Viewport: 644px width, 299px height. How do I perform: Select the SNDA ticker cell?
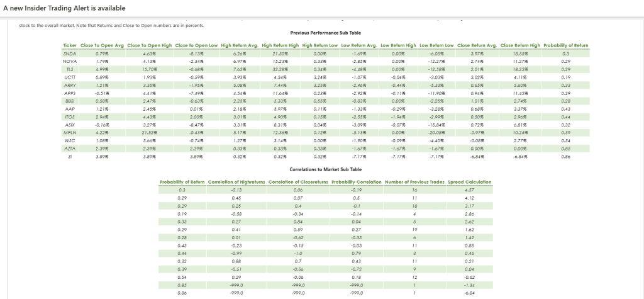pos(69,54)
